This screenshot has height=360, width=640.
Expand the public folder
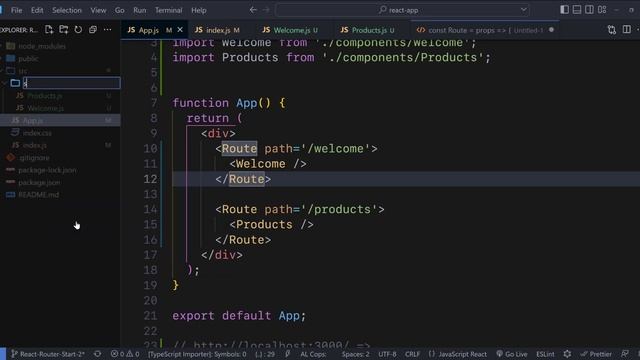click(x=28, y=58)
